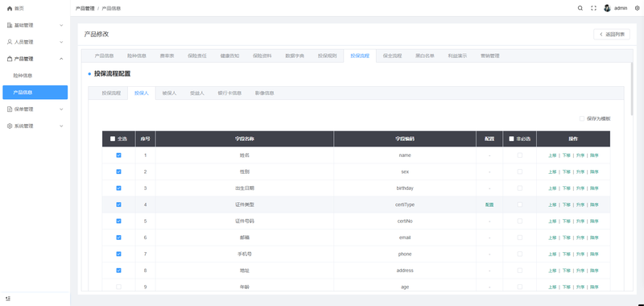Switch to the 保全流程 tab
Viewport: 644px width, 306px height.
point(392,56)
